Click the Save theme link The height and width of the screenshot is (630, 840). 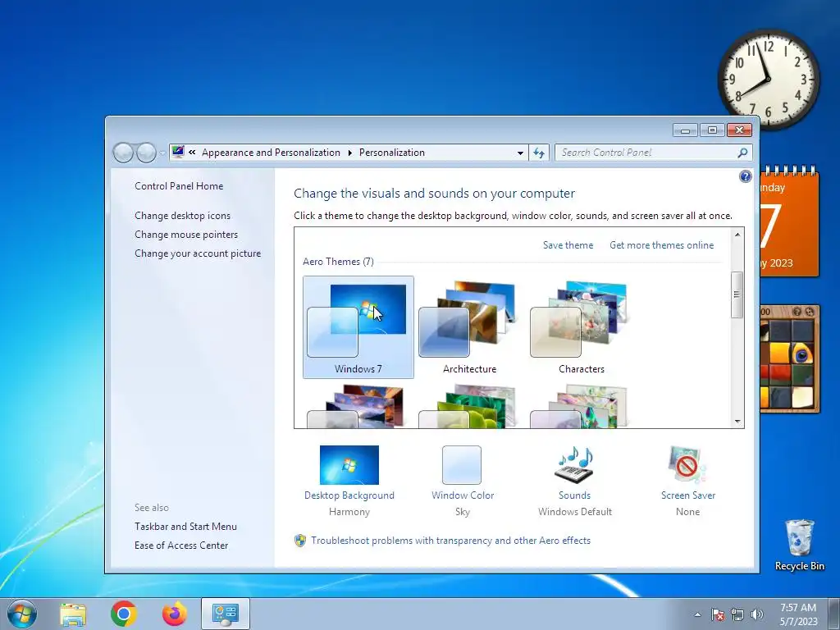(568, 245)
